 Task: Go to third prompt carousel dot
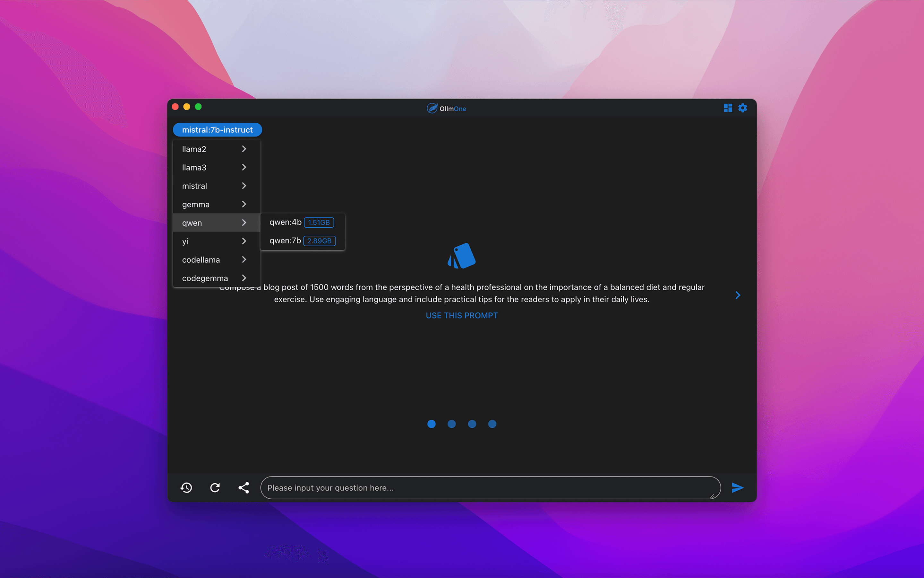point(472,424)
